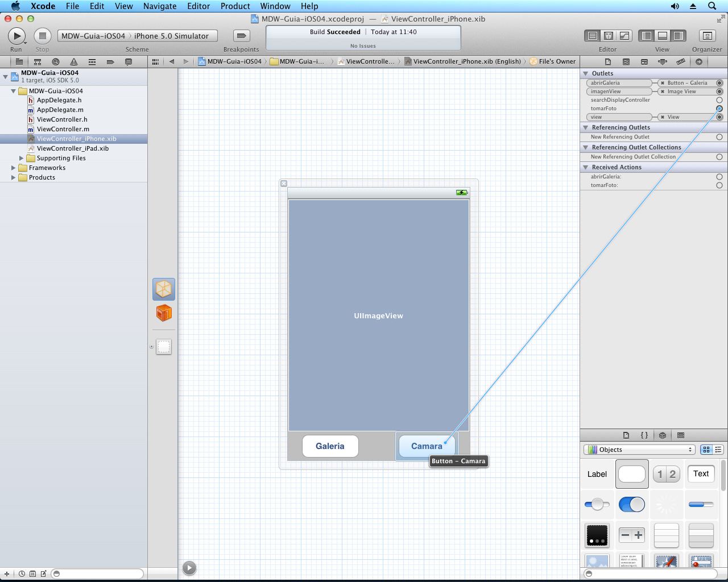Click abrirGaleria: received action connection circle

point(719,177)
